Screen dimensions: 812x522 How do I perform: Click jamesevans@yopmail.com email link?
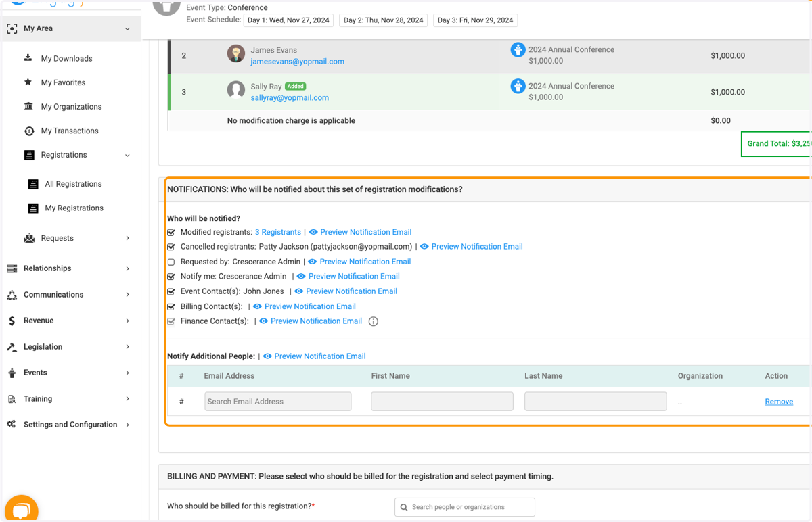[x=297, y=62]
